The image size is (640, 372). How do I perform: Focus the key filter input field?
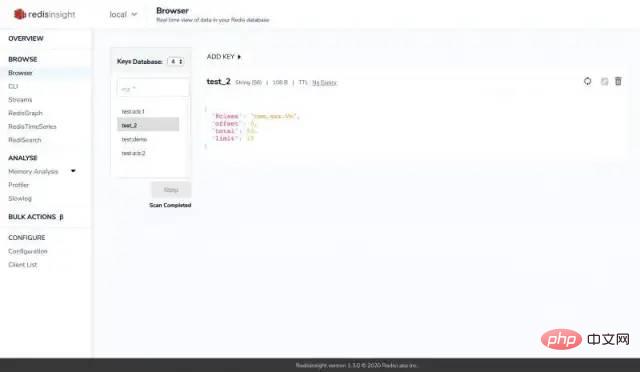coord(153,89)
